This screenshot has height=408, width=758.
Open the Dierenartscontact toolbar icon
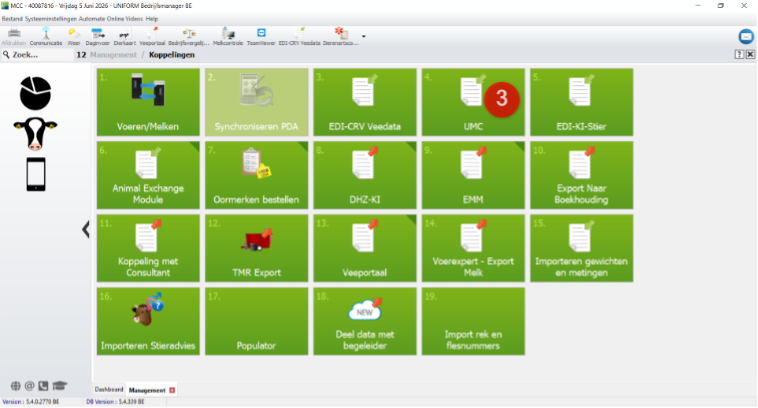point(341,37)
